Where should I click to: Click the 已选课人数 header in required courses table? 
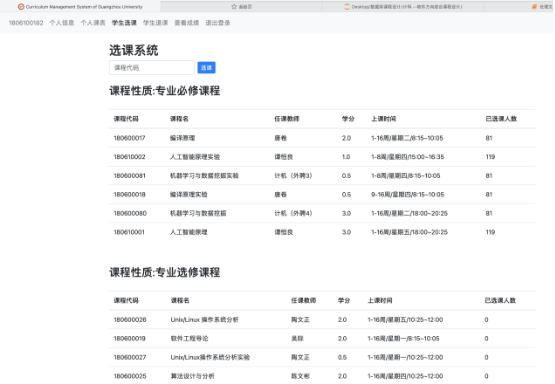click(x=501, y=119)
